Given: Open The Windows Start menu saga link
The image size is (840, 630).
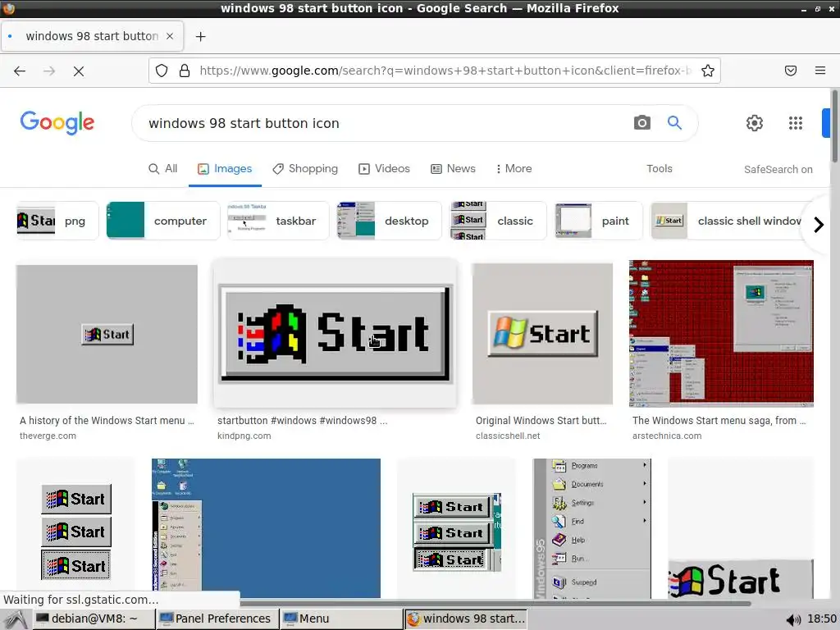Looking at the screenshot, I should pyautogui.click(x=719, y=421).
